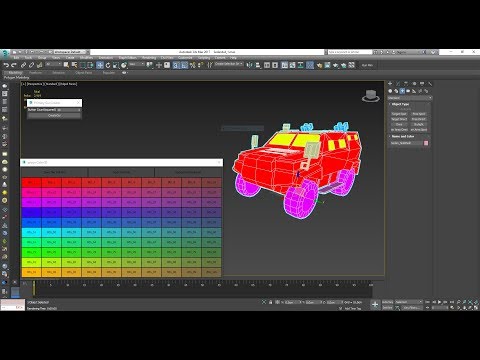Click the Align tool icon
This screenshot has width=480, height=360.
258,65
